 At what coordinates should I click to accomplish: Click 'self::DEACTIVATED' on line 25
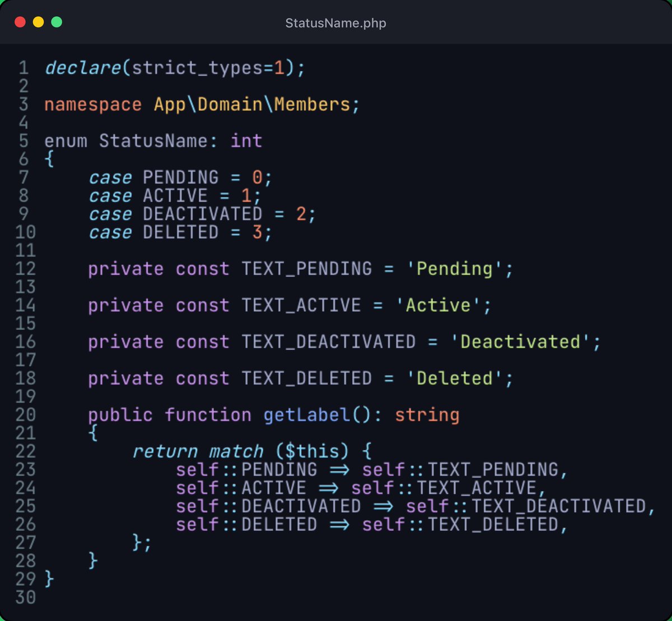coord(269,506)
